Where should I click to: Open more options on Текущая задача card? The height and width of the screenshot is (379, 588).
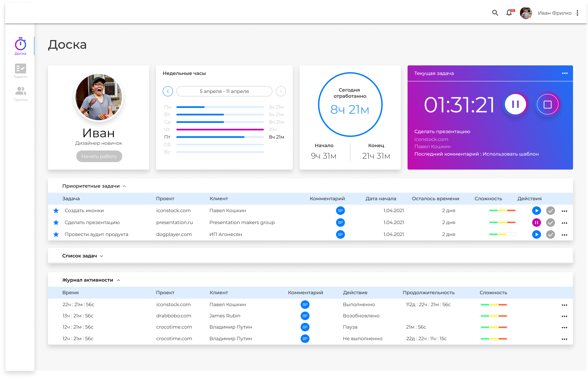tap(565, 73)
